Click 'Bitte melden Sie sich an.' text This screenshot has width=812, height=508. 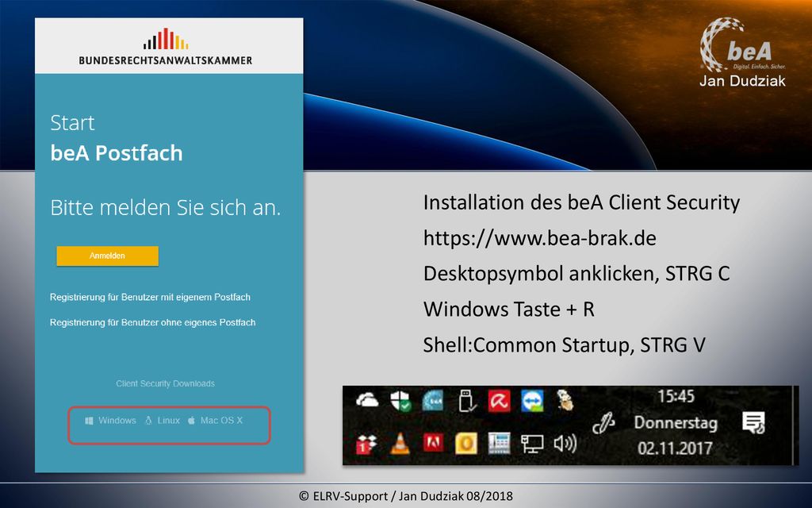tap(165, 207)
